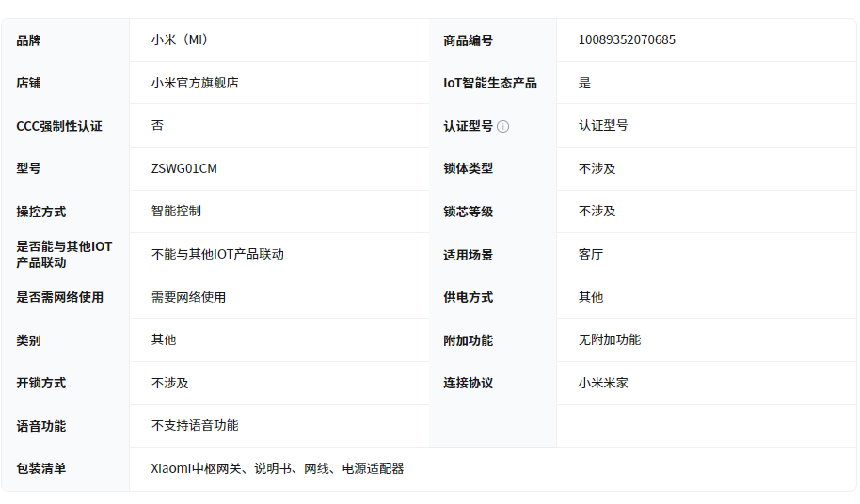Select the 供电方式 value 其他
The height and width of the screenshot is (504, 860).
tap(591, 297)
